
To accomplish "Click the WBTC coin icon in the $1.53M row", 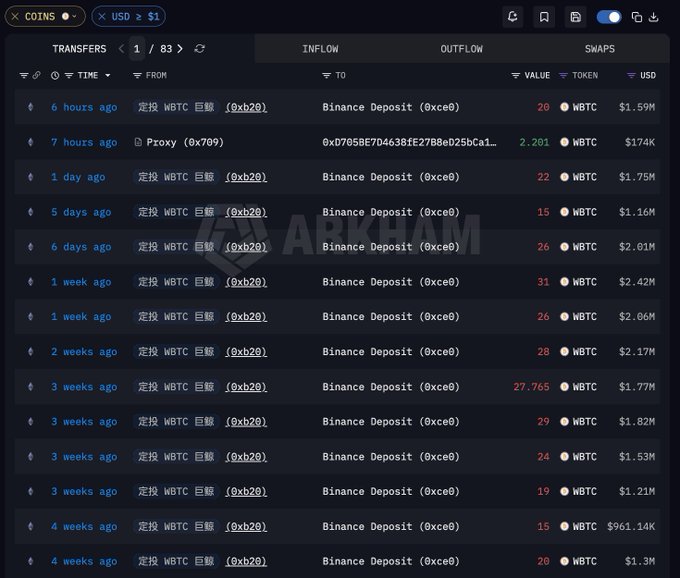I will coord(564,457).
